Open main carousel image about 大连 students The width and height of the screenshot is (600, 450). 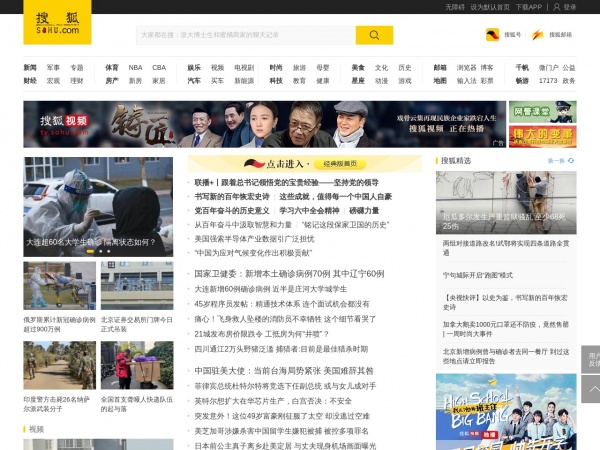tap(98, 207)
